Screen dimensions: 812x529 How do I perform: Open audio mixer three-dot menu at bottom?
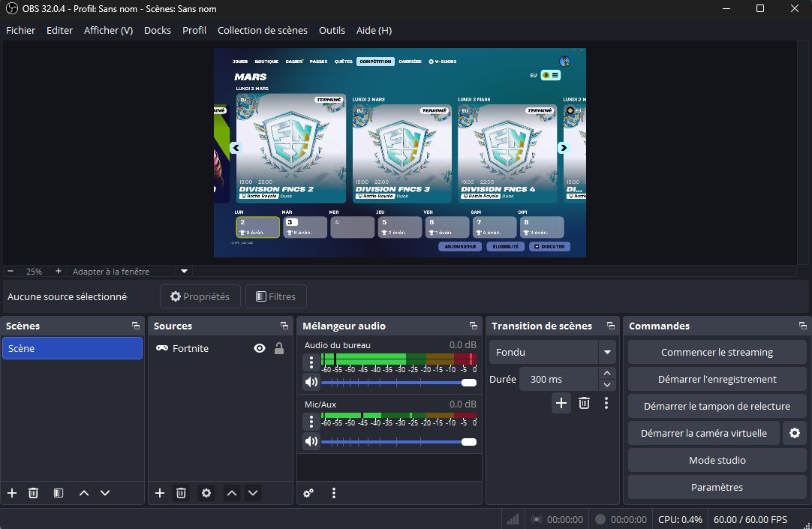click(x=333, y=493)
